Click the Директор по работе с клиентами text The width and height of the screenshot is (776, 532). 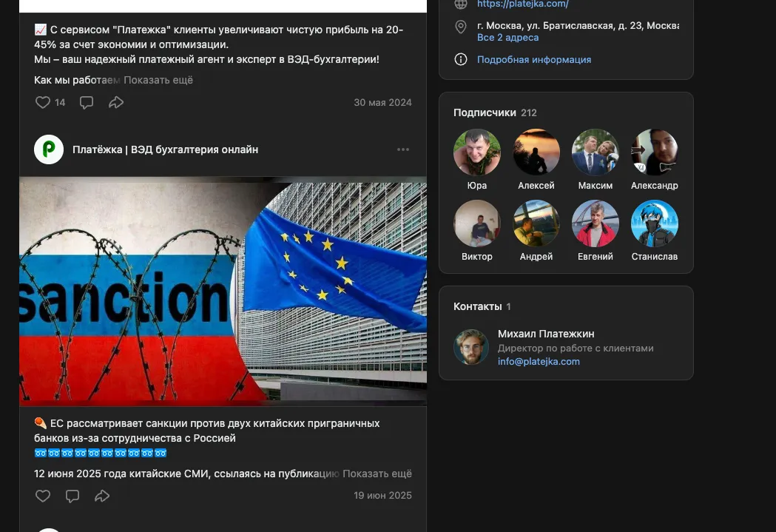(576, 348)
